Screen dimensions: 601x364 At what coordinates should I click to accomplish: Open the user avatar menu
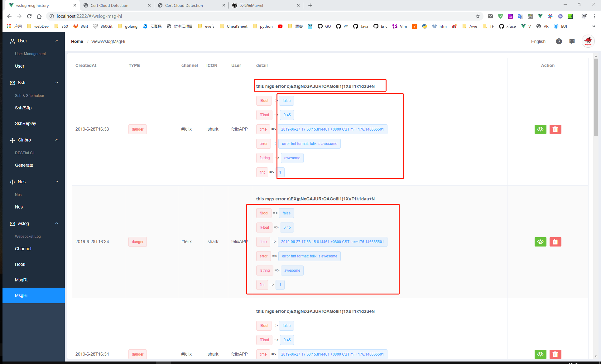click(x=588, y=41)
